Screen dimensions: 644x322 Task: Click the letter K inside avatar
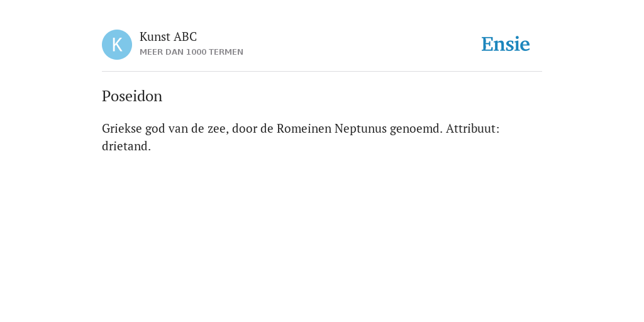pyautogui.click(x=117, y=45)
